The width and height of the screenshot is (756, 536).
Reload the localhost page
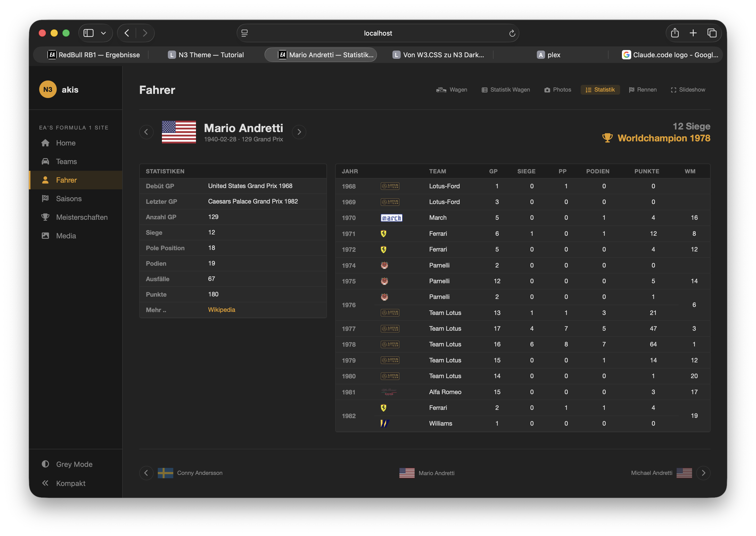(x=512, y=33)
